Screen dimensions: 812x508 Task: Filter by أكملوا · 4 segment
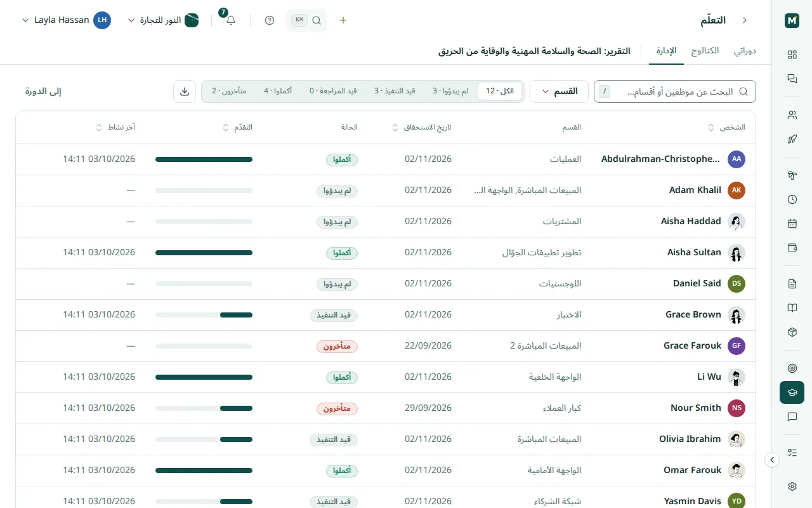point(278,91)
